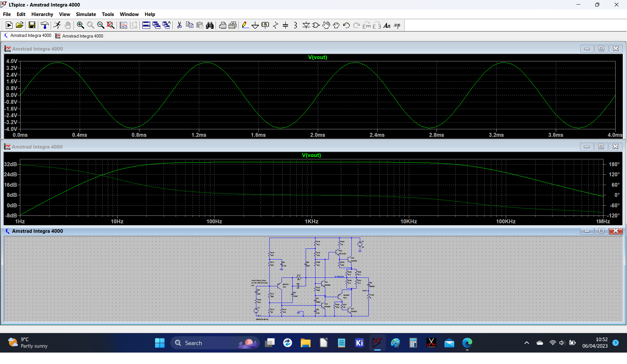The image size is (627, 364).
Task: Show hidden system tray icons
Action: tap(526, 343)
